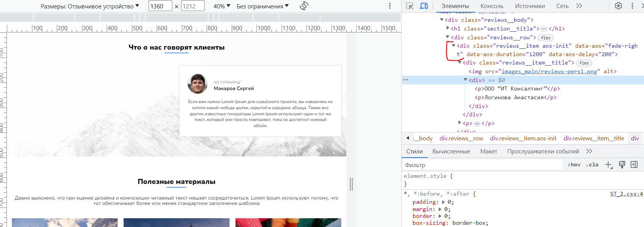Open the throttling dropdown
The image size is (644, 227).
pyautogui.click(x=263, y=6)
